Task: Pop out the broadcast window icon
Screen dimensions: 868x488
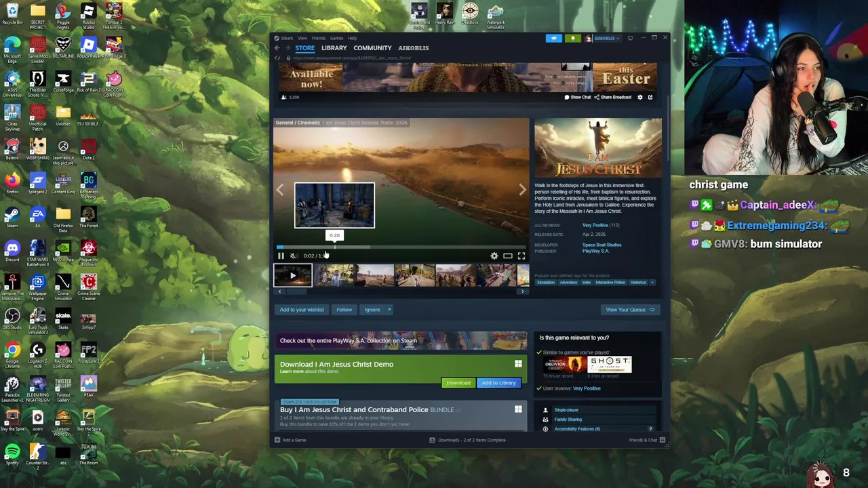Action: click(x=650, y=97)
